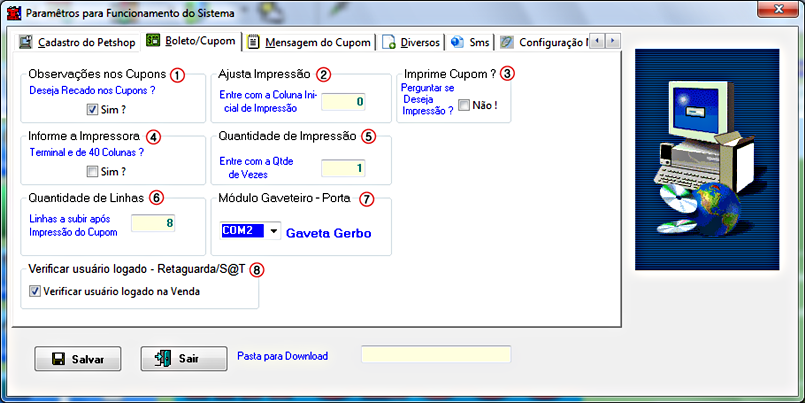Open the partially visible Configuração tab
The height and width of the screenshot is (403, 805).
(543, 42)
